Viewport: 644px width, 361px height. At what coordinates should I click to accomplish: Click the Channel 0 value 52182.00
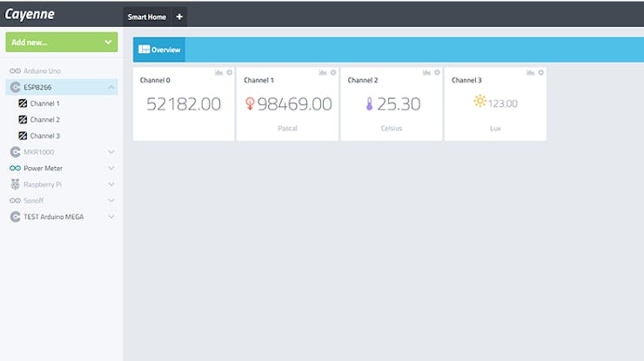[x=184, y=104]
